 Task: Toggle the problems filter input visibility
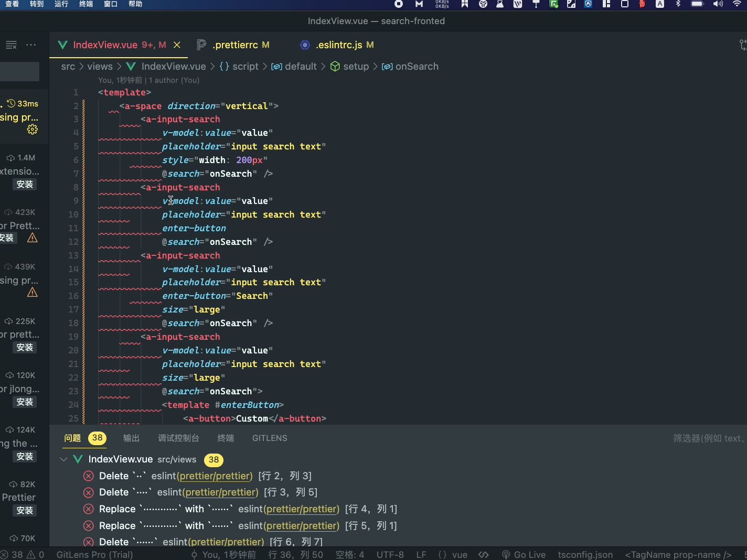pos(708,438)
